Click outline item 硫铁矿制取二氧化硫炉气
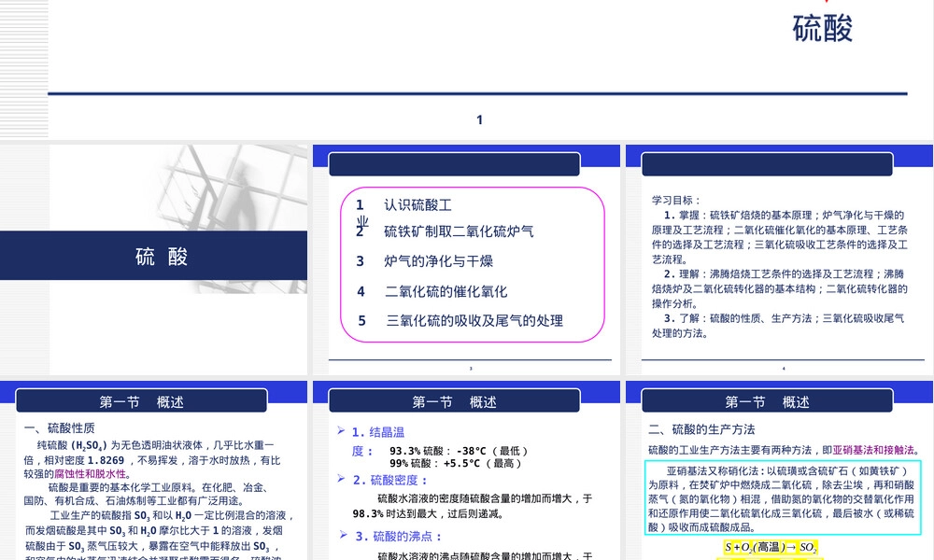The height and width of the screenshot is (560, 934). 459,231
